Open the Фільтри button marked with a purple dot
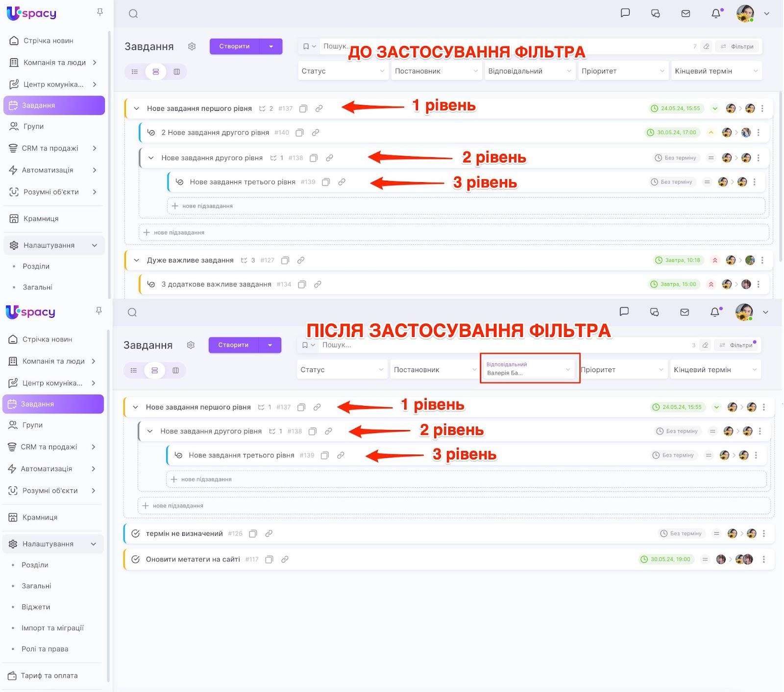Screen dimensions: 784x692 pyautogui.click(x=736, y=345)
